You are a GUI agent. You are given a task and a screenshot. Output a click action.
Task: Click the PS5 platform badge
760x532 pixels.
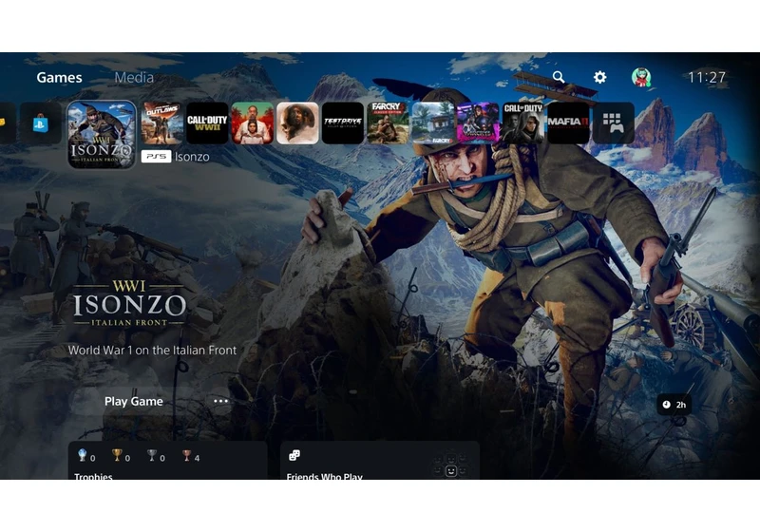coord(156,157)
